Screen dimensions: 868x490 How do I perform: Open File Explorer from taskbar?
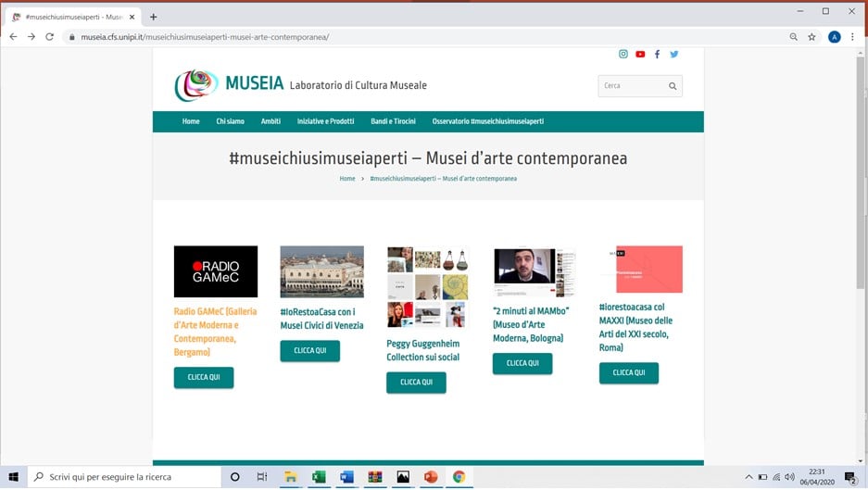(291, 477)
